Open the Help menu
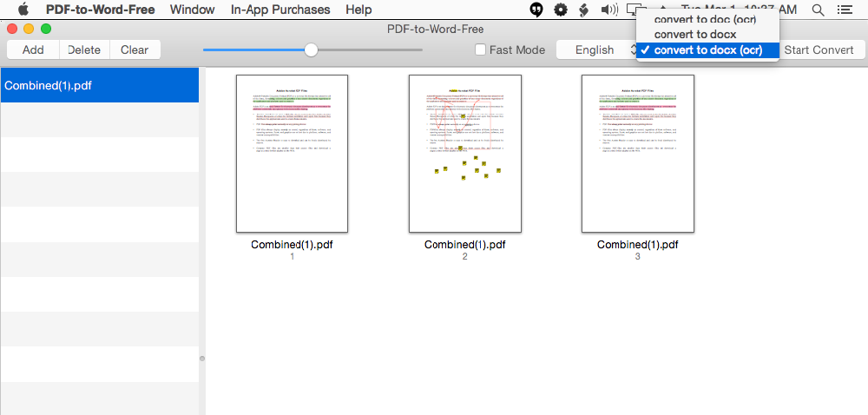This screenshot has width=868, height=415. (x=358, y=10)
